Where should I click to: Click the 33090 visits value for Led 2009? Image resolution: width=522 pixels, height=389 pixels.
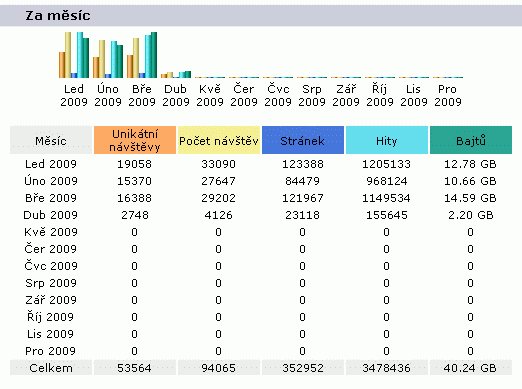pos(219,164)
